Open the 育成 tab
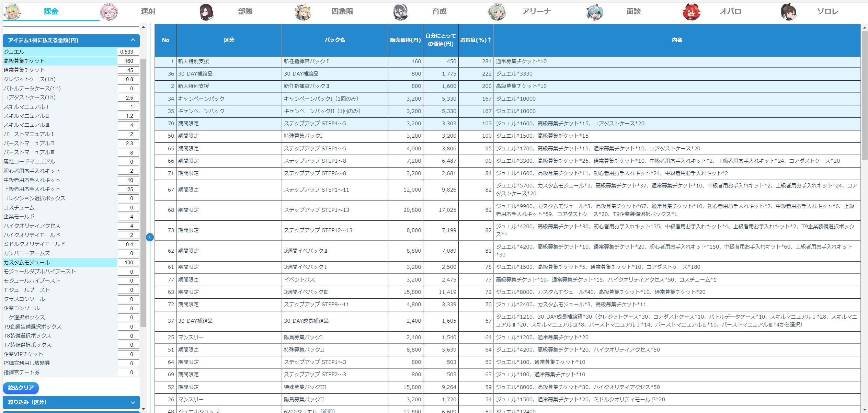Viewport: 868px width, 413px height. point(439,11)
